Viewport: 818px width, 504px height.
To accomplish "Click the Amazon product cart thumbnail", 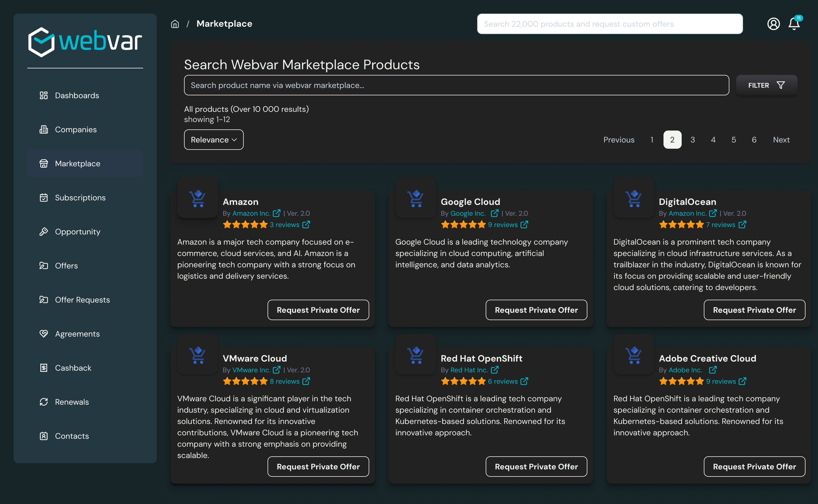I will coord(197,198).
